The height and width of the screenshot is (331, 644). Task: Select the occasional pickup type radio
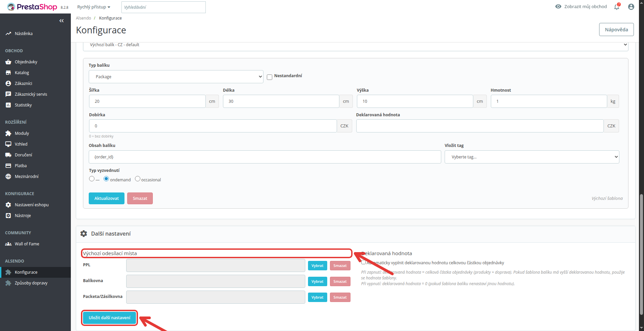pos(138,179)
